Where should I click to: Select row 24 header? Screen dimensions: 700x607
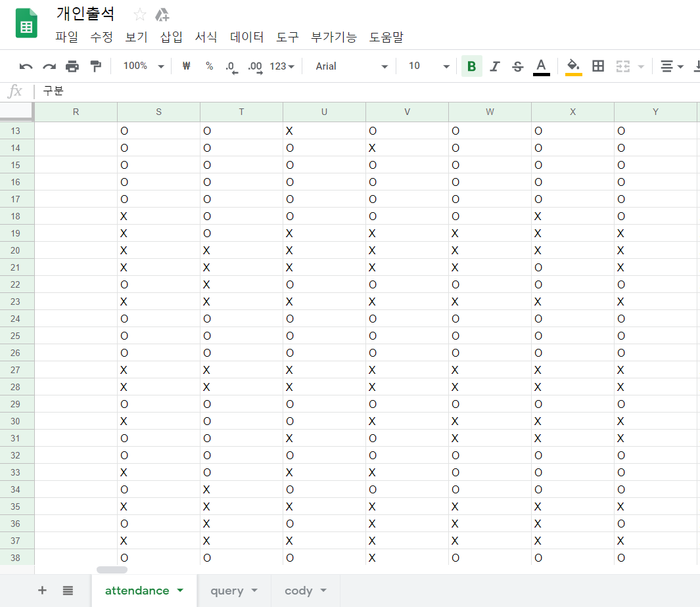(x=17, y=319)
